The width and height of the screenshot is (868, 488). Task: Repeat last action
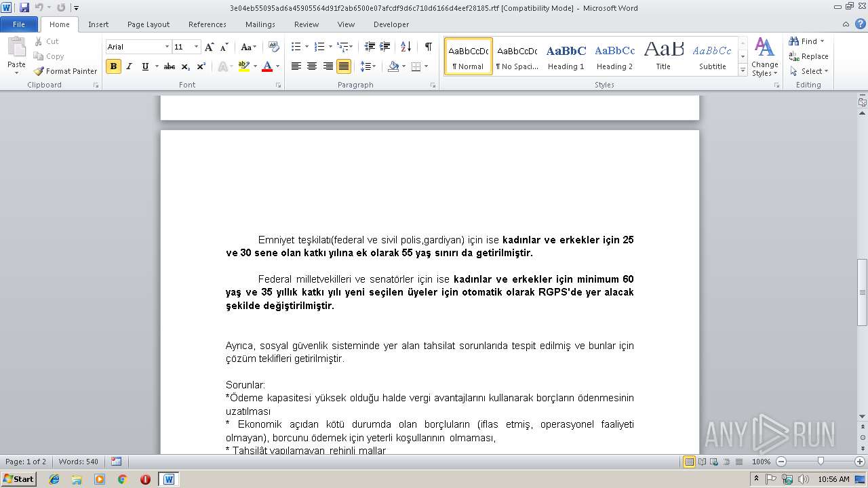(61, 8)
